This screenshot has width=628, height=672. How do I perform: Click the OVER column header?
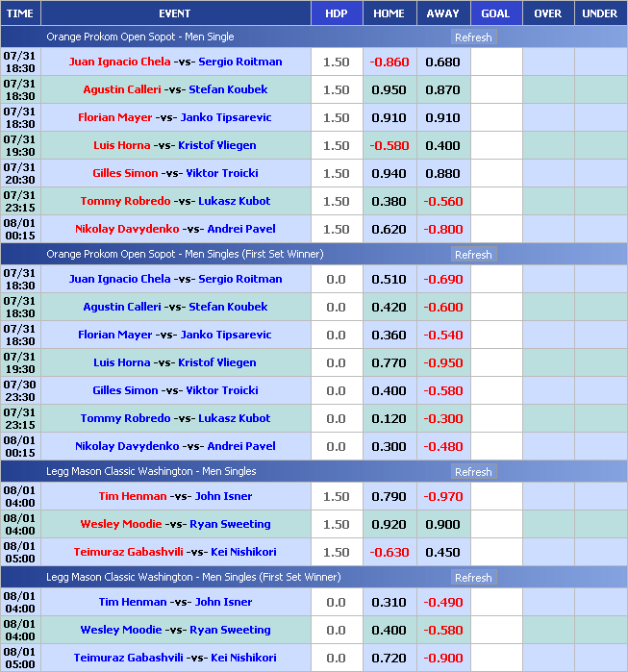[x=547, y=13]
